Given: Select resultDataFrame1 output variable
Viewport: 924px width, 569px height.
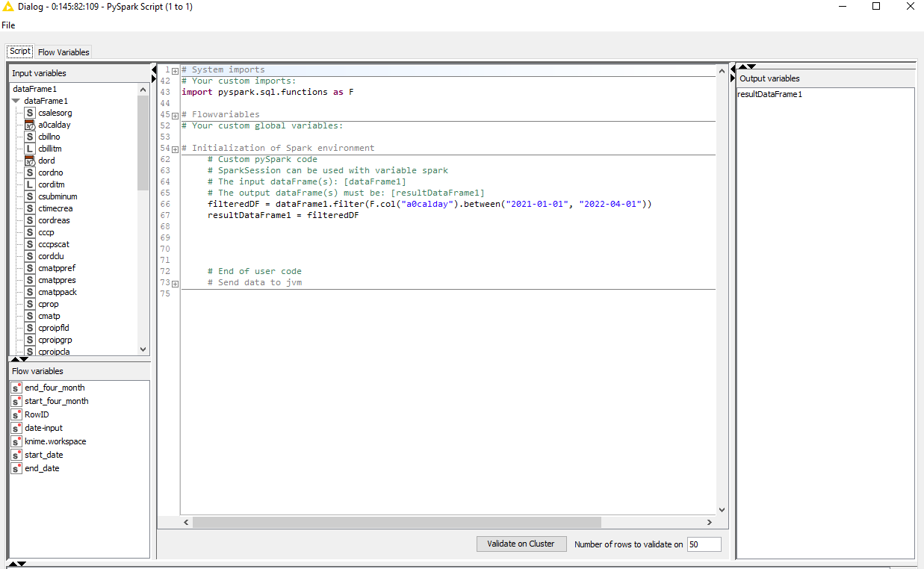Looking at the screenshot, I should [x=770, y=94].
